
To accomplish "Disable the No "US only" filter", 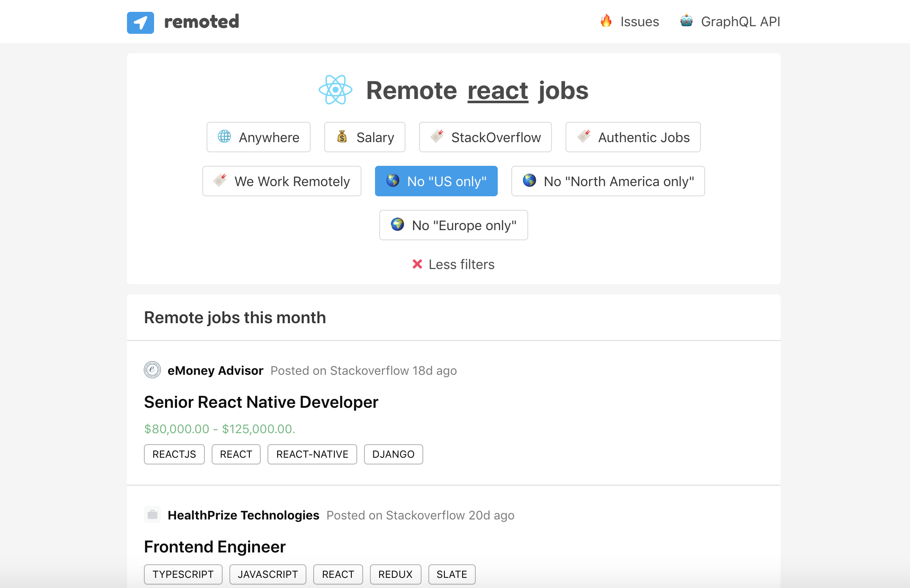I will (x=436, y=181).
